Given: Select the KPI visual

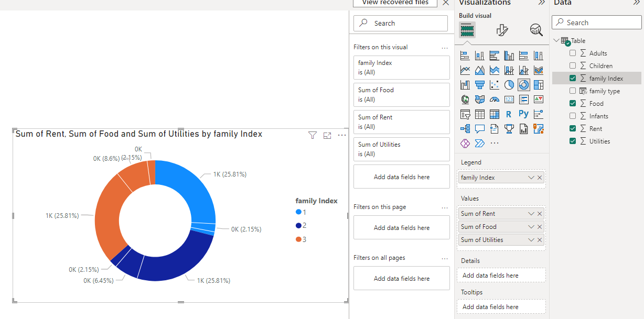Looking at the screenshot, I should pos(539,100).
